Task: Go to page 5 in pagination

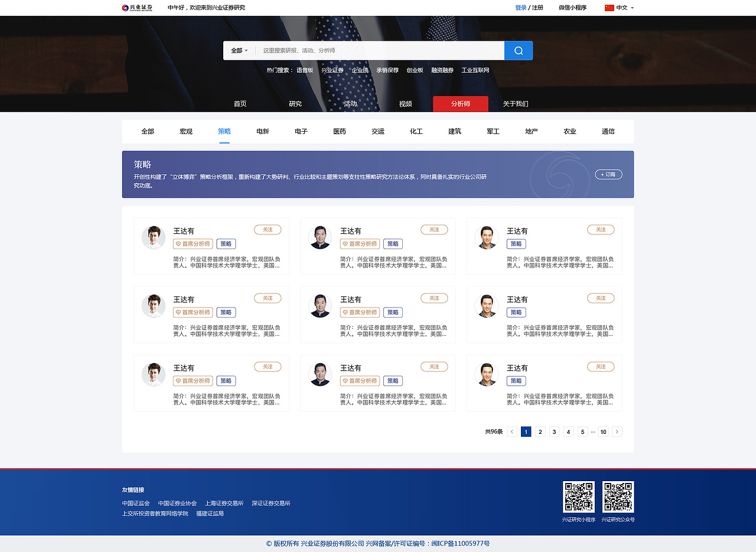Action: click(x=583, y=432)
